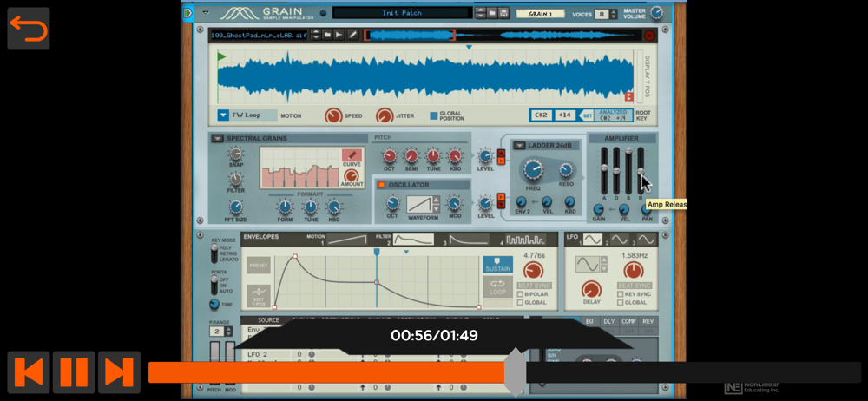Select the Filter envelope 2 tab
Screen dimensions: 868x401
point(413,240)
